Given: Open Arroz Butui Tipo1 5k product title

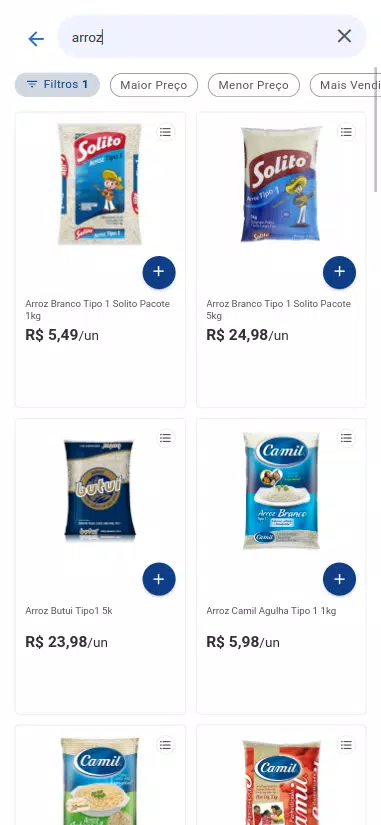Looking at the screenshot, I should point(69,611).
